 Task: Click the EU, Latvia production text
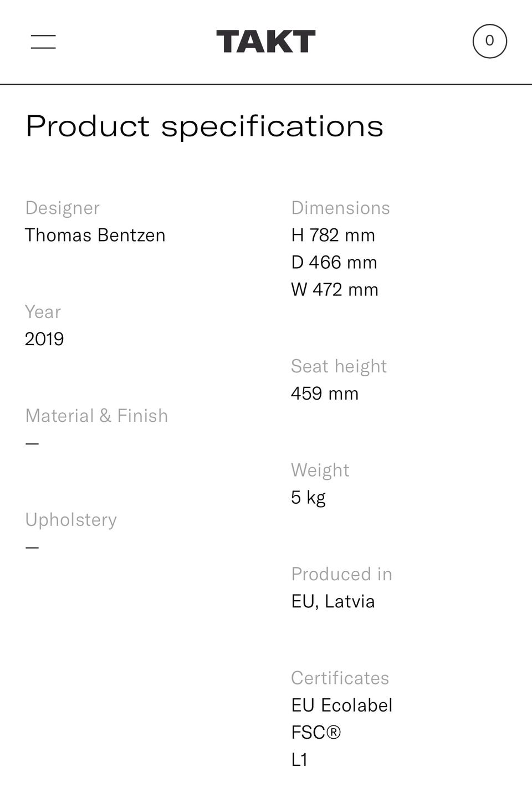[333, 601]
